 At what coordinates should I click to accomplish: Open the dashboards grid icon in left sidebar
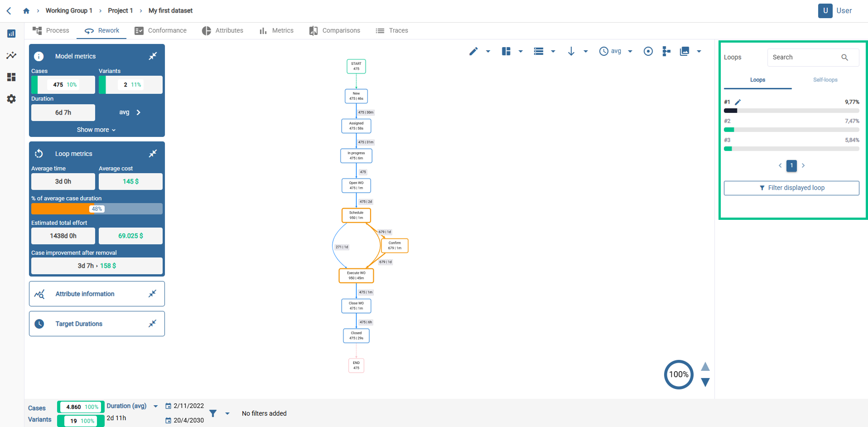(11, 77)
